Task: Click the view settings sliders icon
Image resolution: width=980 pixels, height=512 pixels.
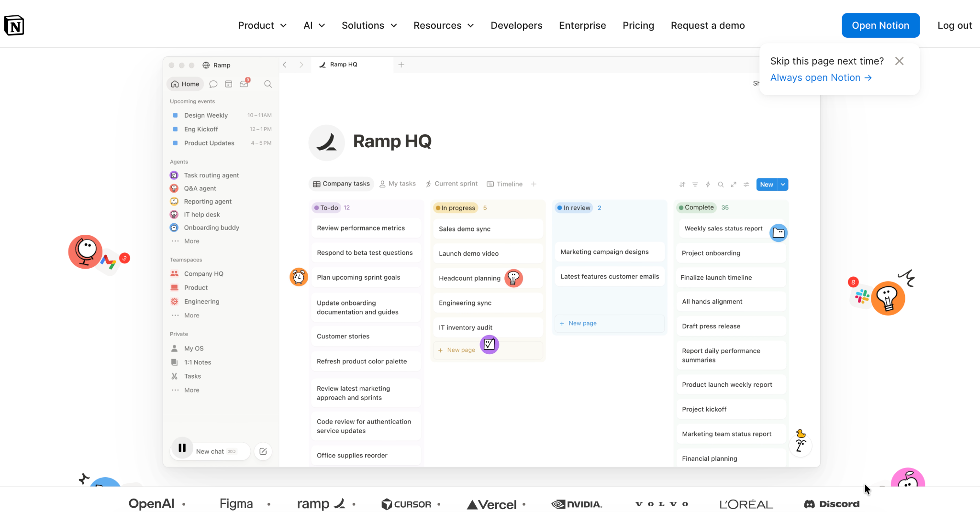Action: click(746, 185)
